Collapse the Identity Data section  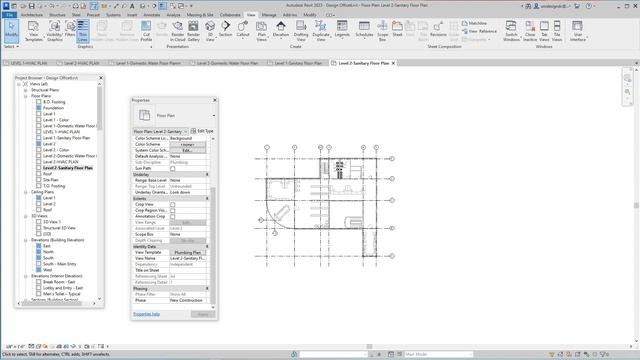[207, 247]
